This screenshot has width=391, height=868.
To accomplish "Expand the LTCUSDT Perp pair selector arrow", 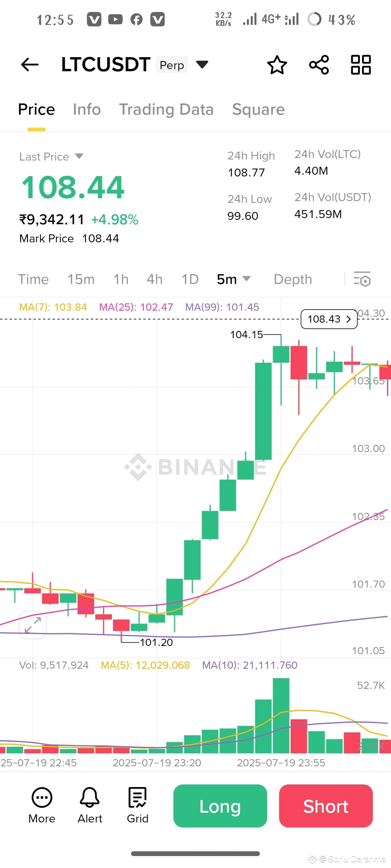I will (x=202, y=64).
